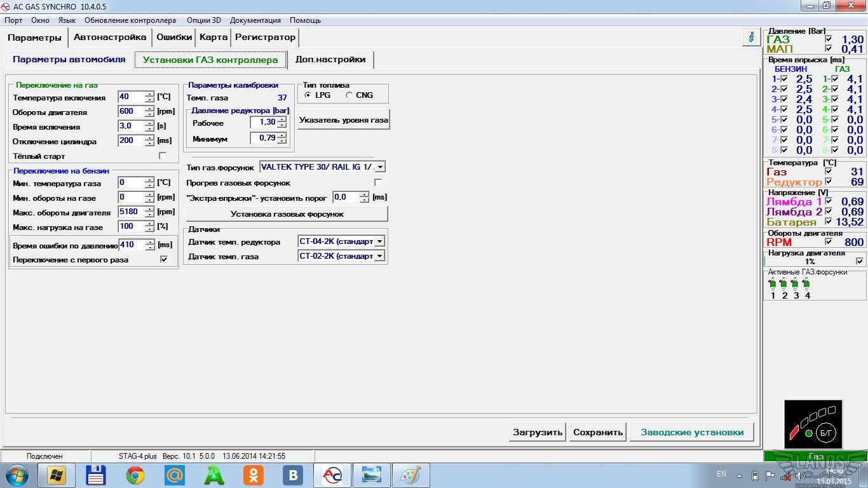Expand the Тип газ.форсунок dropdown
The height and width of the screenshot is (488, 868).
click(380, 167)
